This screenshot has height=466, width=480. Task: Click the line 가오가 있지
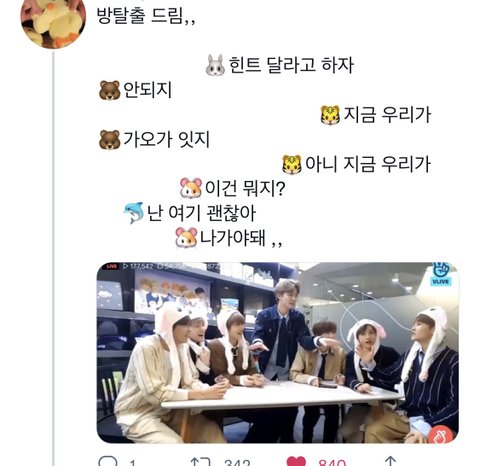point(167,140)
